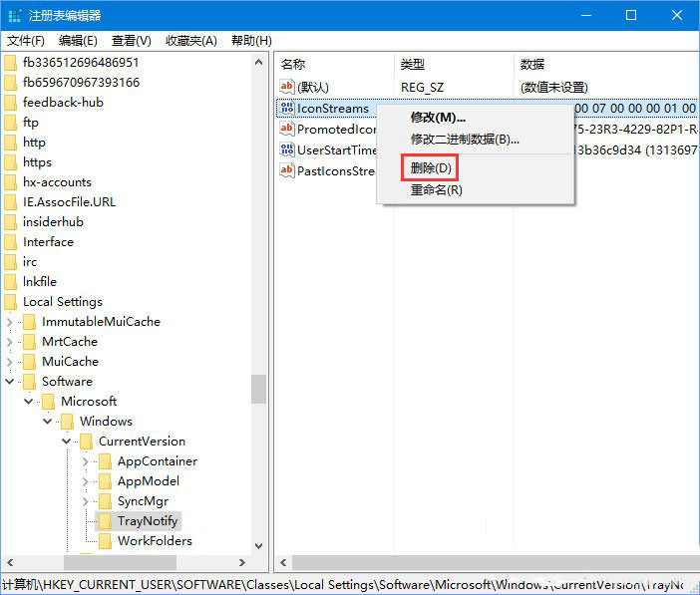Collapse the CurrentVersion tree node
700x595 pixels.
[67, 441]
